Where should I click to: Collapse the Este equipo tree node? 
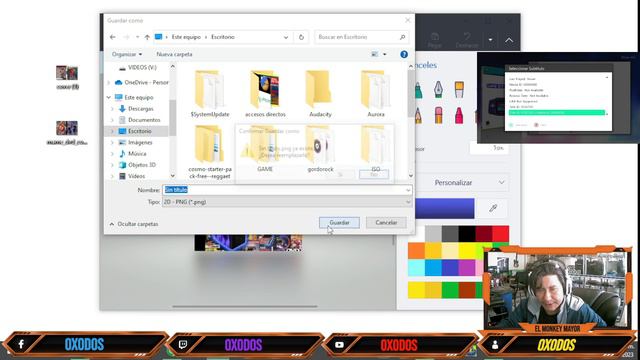coord(109,98)
